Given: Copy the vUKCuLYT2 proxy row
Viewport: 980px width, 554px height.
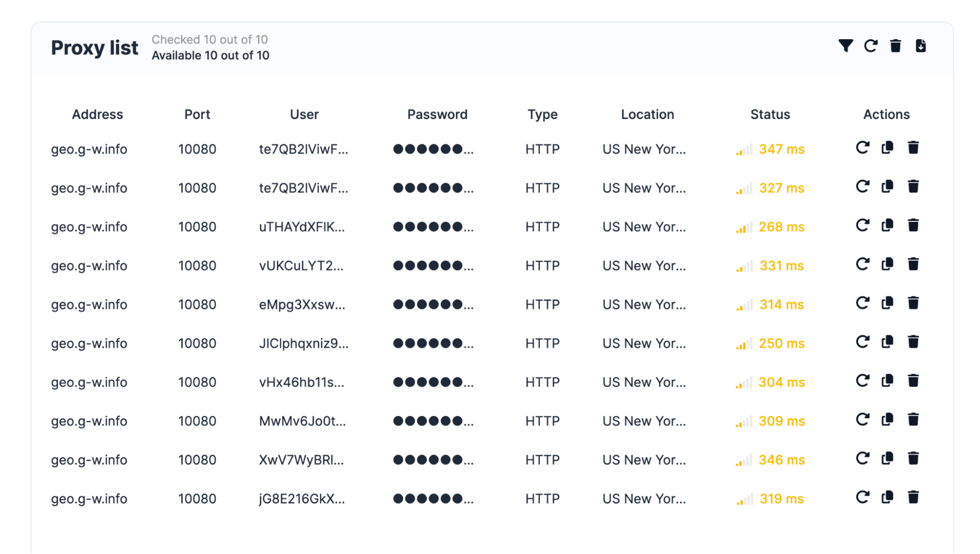Looking at the screenshot, I should [887, 264].
